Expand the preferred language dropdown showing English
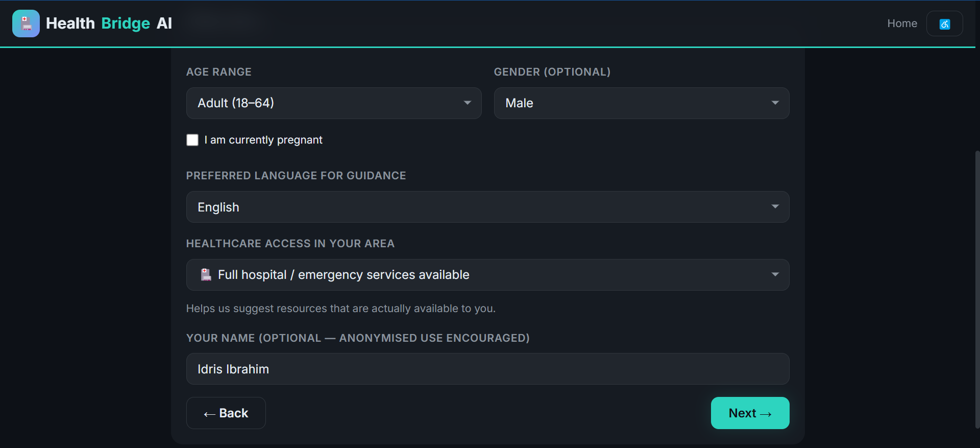 click(488, 207)
